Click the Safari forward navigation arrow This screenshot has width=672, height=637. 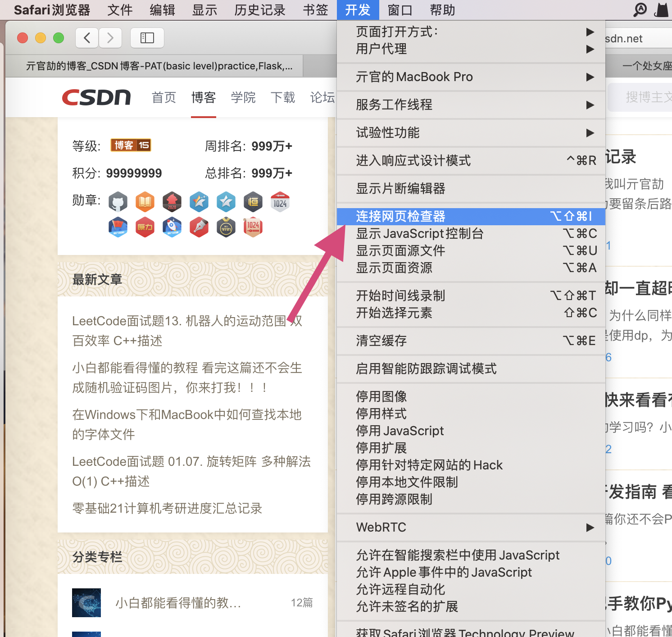pos(110,38)
